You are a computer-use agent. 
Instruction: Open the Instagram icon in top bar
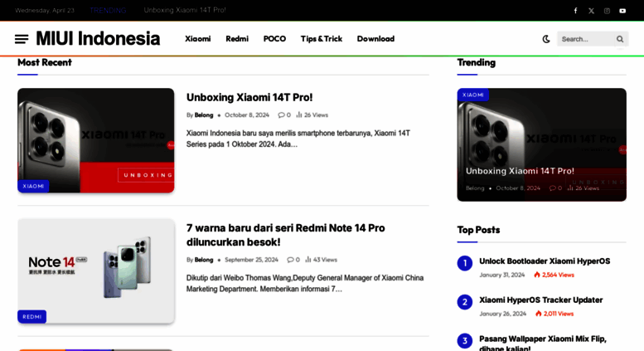(x=607, y=11)
